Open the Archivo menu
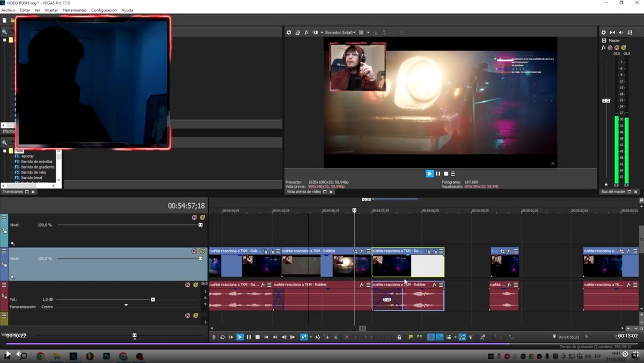This screenshot has width=644, height=363. tap(8, 10)
